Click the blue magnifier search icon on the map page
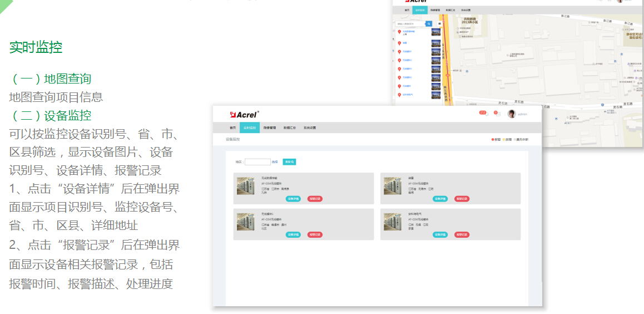The width and height of the screenshot is (644, 314). [429, 24]
